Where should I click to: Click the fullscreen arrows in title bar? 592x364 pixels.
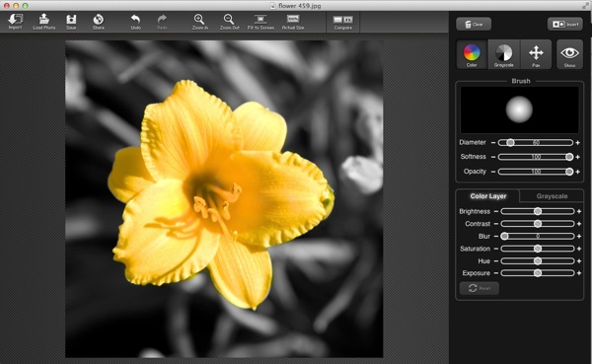(x=585, y=5)
